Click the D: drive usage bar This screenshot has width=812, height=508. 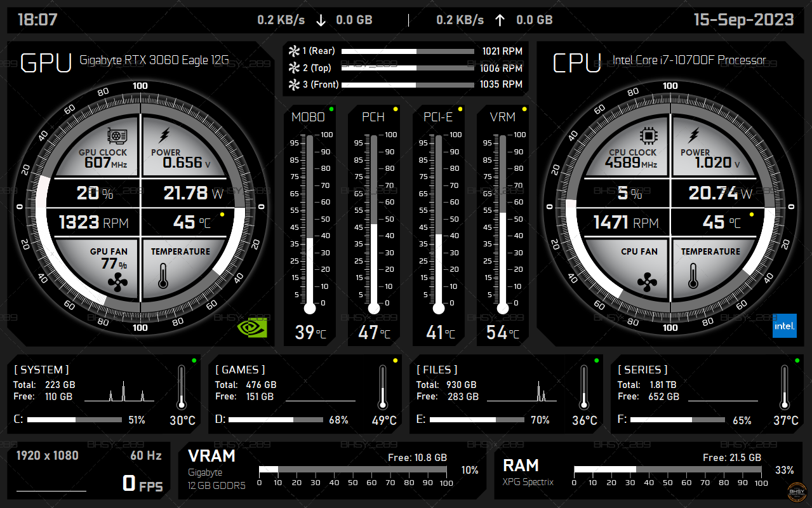coord(276,420)
